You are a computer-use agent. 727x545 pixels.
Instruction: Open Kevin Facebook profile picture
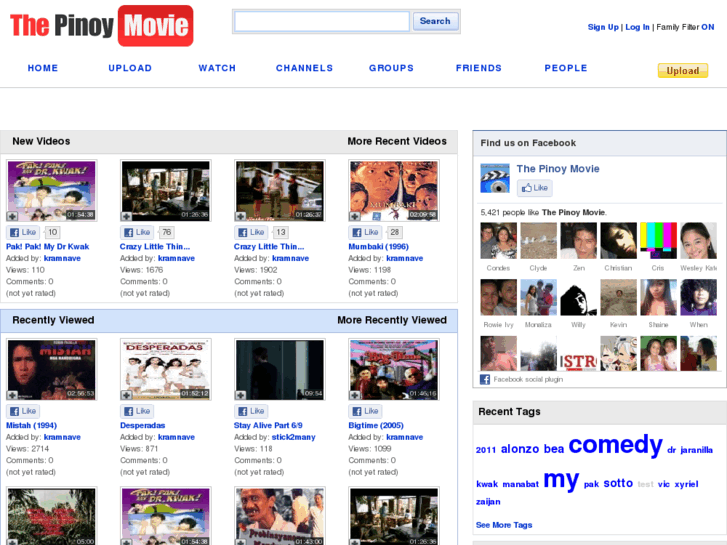[619, 297]
